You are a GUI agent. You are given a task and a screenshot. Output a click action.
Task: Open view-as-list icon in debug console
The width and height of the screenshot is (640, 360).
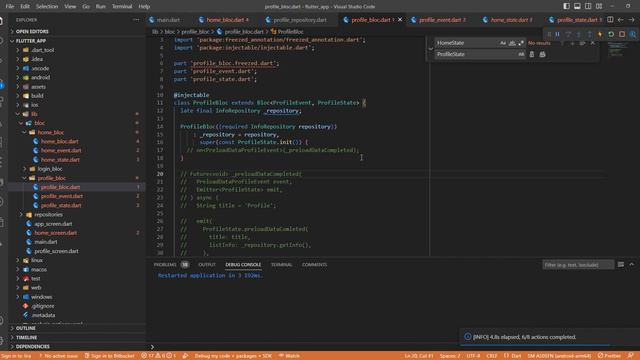621,264
